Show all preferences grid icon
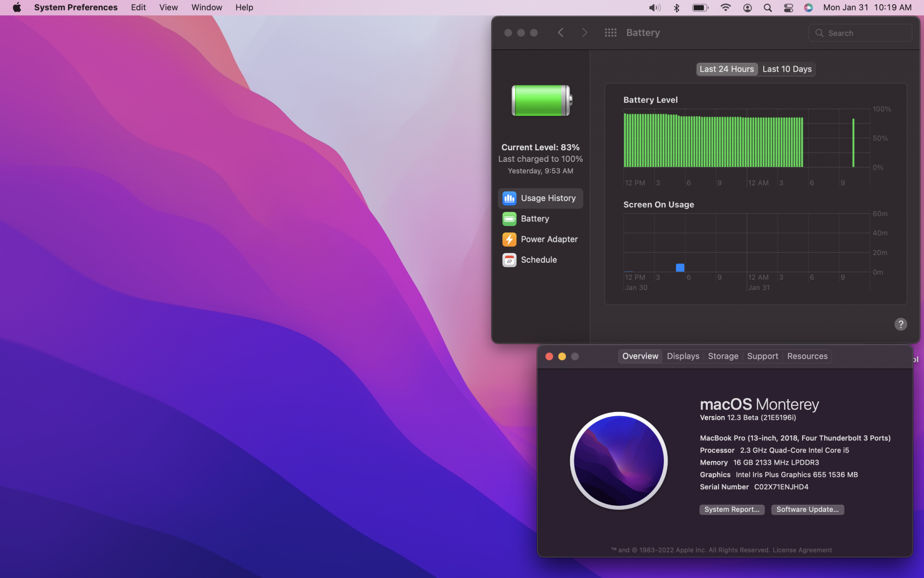This screenshot has width=924, height=578. click(610, 33)
